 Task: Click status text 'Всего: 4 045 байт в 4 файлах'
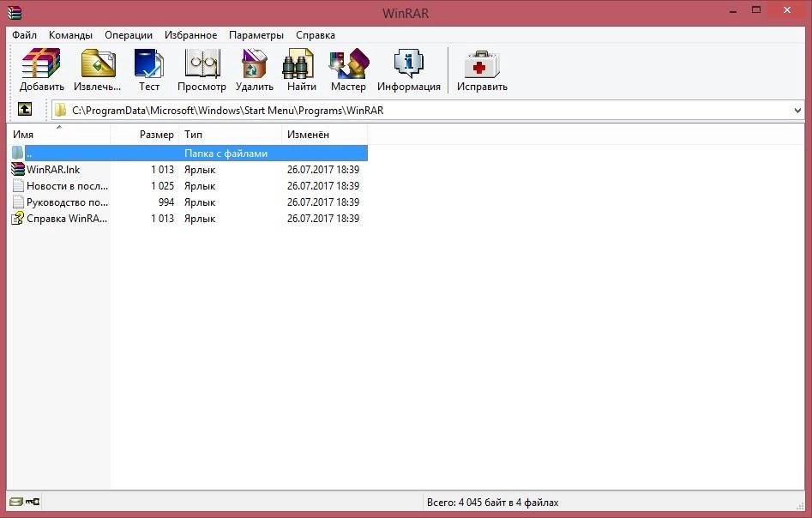[x=492, y=502]
